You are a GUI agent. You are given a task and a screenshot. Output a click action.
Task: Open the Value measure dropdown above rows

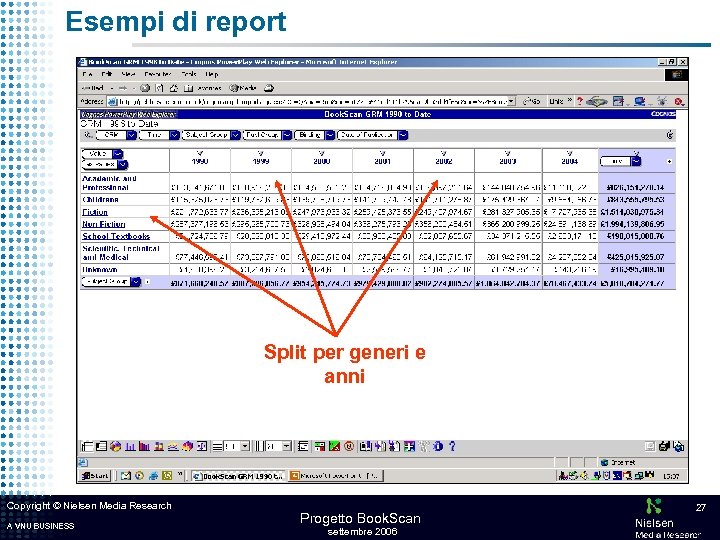tap(102, 154)
